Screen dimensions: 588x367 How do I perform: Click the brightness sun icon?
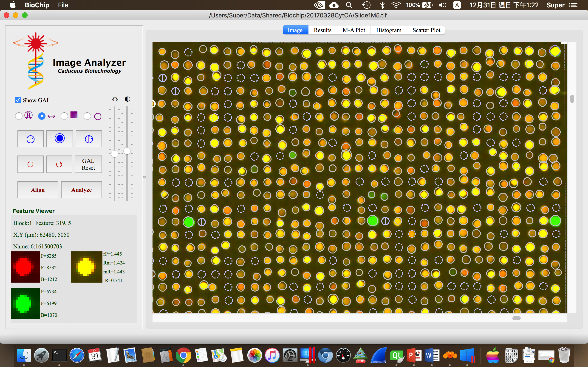point(115,99)
